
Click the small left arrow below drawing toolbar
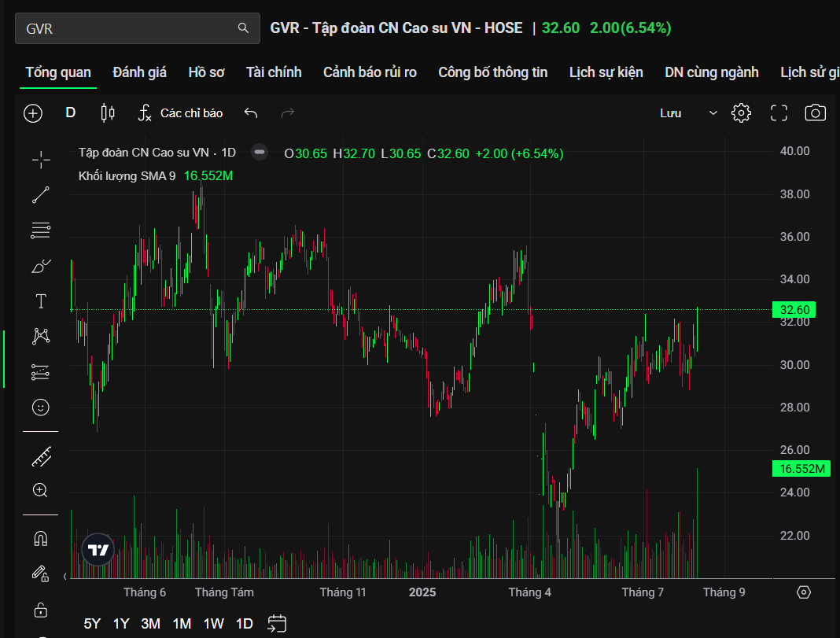[64, 577]
